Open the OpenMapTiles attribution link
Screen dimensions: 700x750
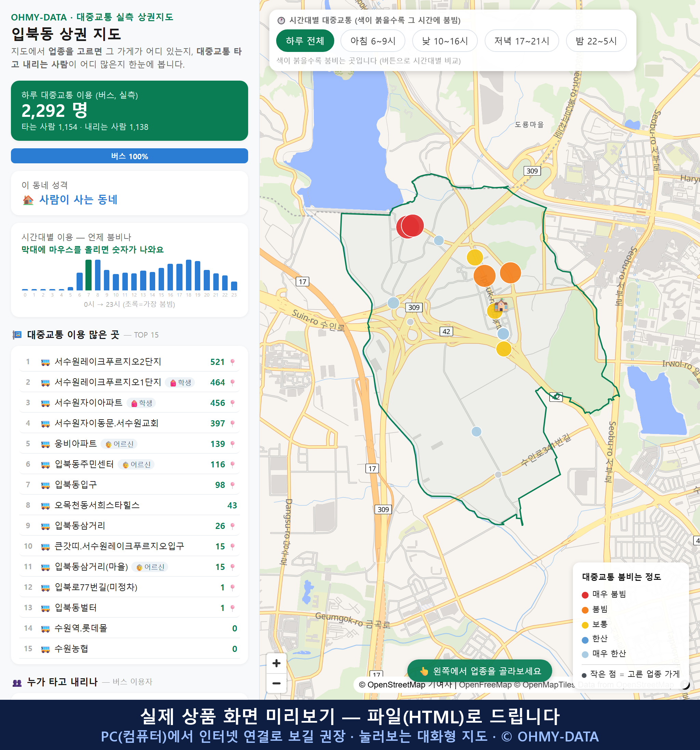click(x=544, y=685)
